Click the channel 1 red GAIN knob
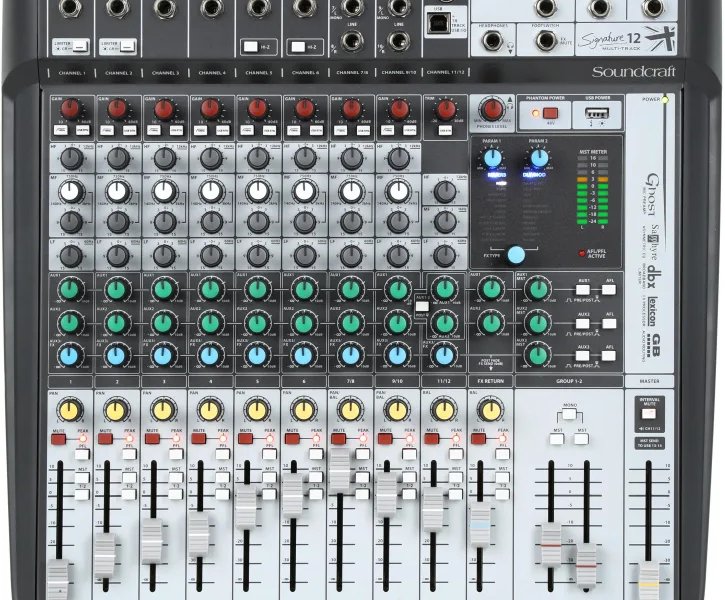This screenshot has height=600, width=725. pyautogui.click(x=70, y=110)
